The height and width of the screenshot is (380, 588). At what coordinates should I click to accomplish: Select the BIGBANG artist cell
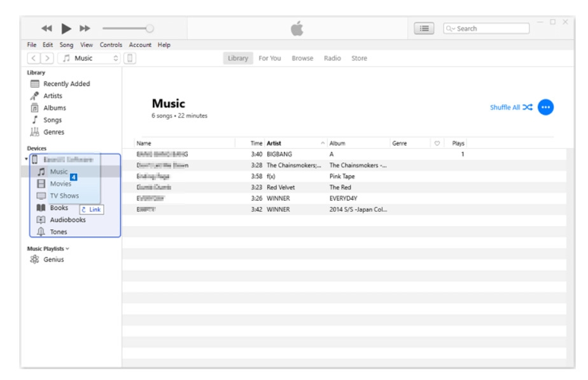[x=279, y=154]
